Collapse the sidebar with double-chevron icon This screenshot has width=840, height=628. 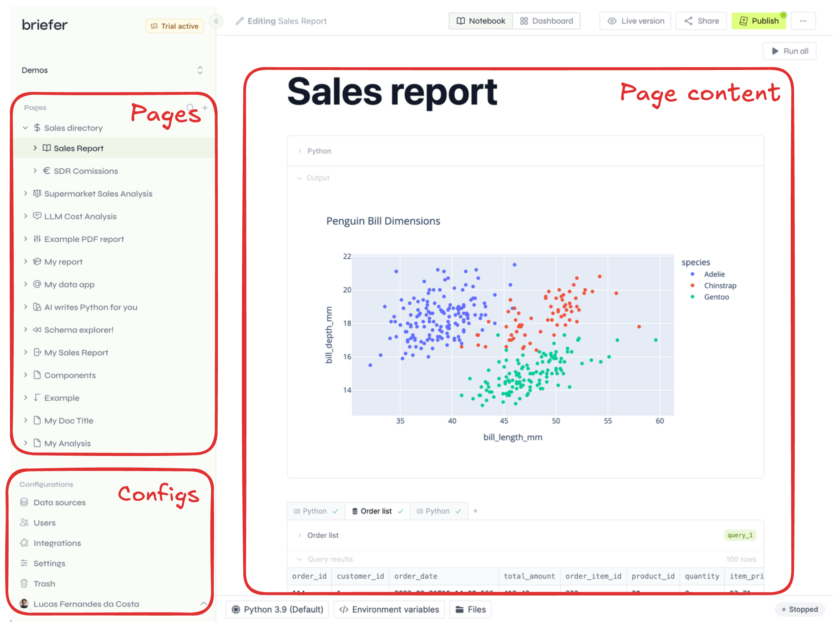pos(216,21)
